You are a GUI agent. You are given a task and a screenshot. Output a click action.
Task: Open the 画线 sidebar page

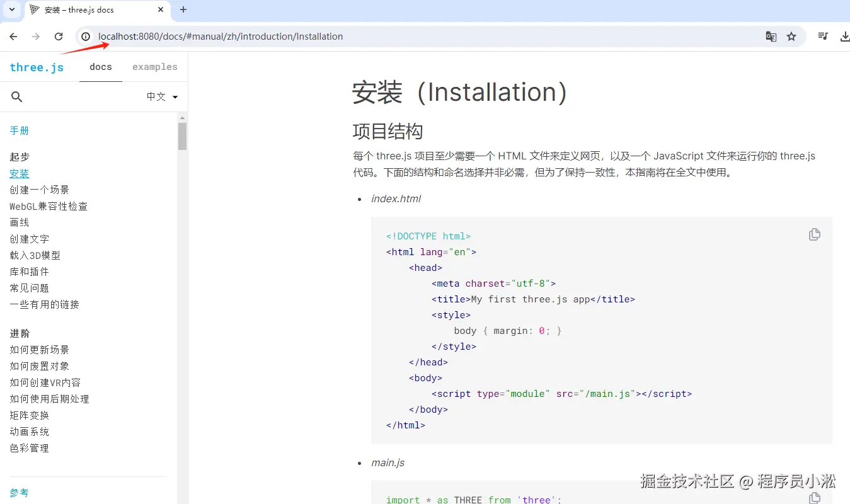click(x=20, y=222)
